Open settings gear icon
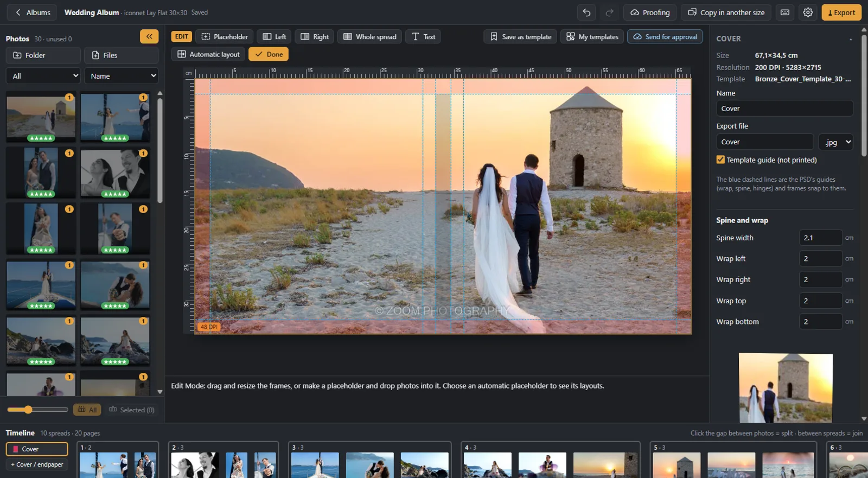868x478 pixels. click(808, 12)
